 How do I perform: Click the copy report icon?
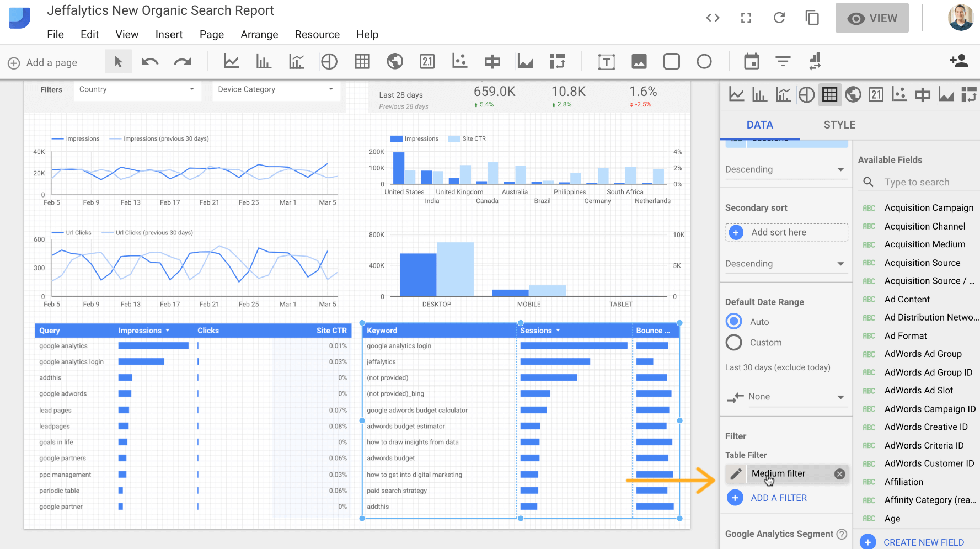(812, 18)
